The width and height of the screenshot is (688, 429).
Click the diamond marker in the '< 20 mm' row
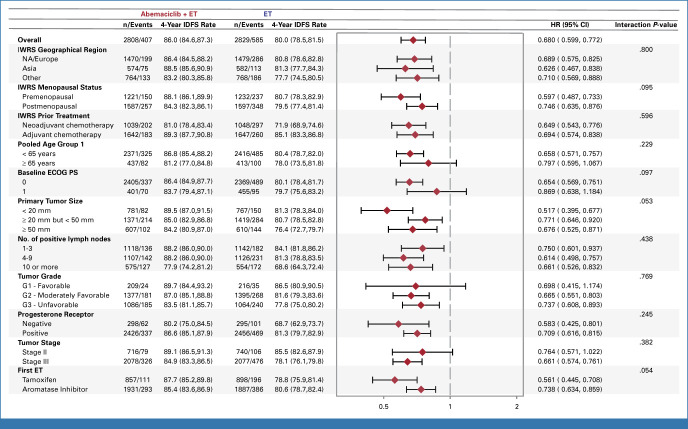387,211
